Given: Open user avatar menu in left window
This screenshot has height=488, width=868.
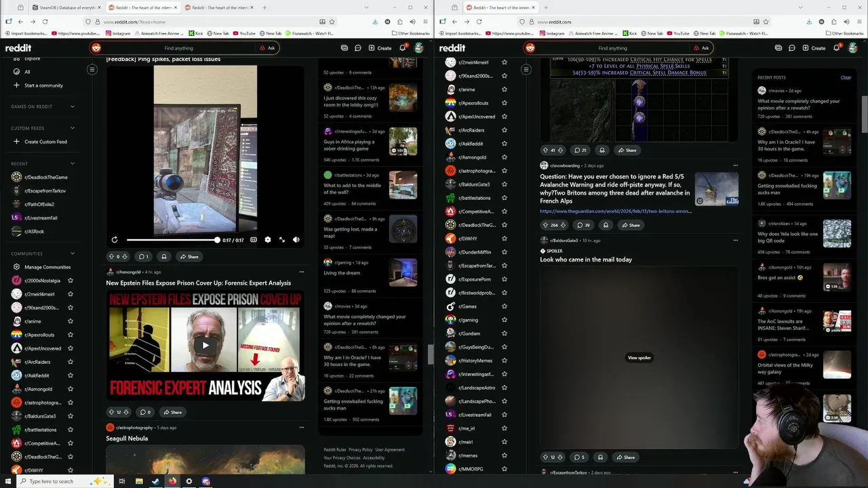Looking at the screenshot, I should click(x=419, y=48).
